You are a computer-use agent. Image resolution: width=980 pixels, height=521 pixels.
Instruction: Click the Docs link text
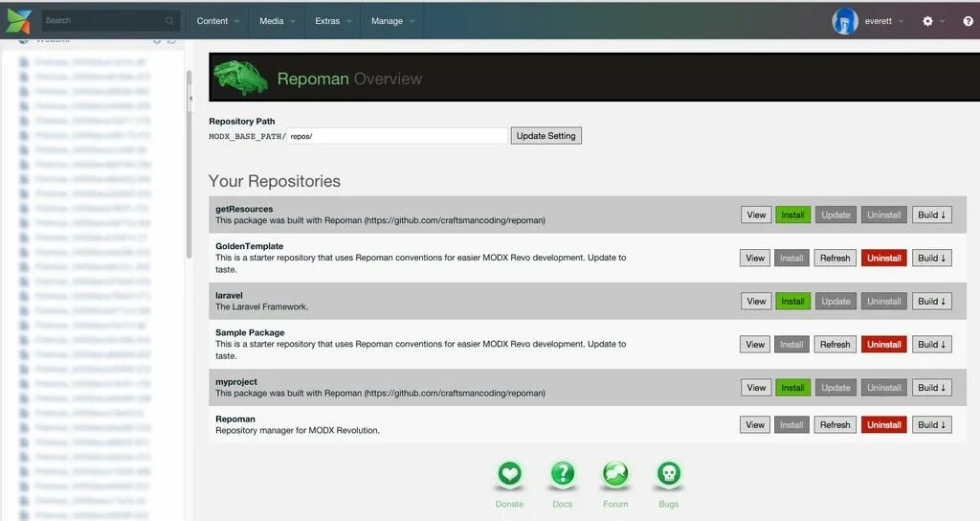point(563,504)
